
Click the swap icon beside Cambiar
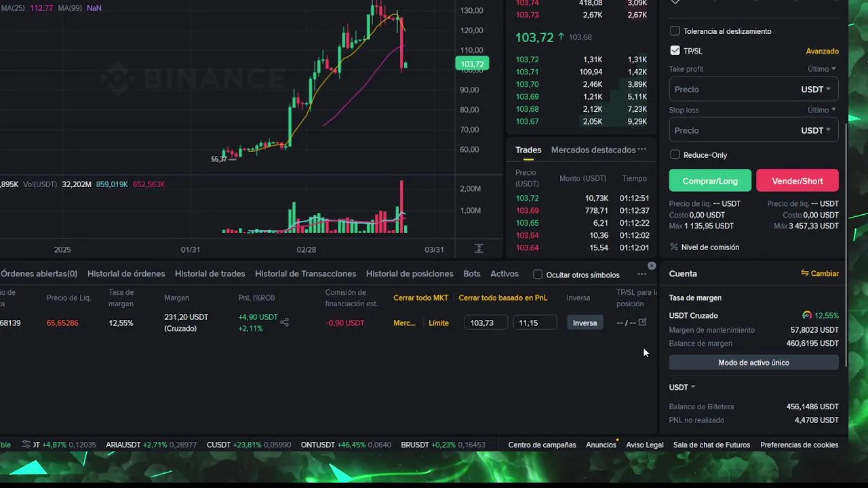click(805, 273)
